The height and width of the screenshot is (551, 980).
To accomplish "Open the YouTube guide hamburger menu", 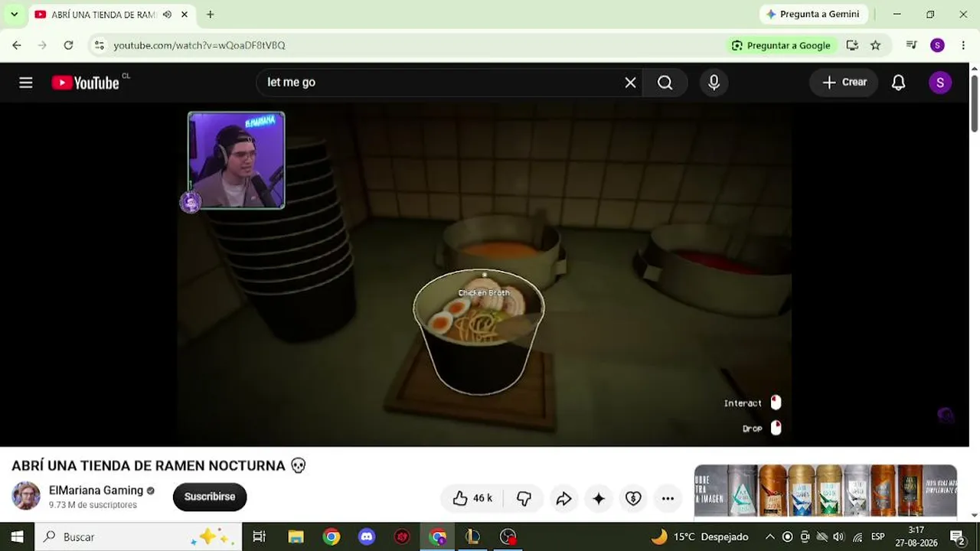I will [26, 83].
